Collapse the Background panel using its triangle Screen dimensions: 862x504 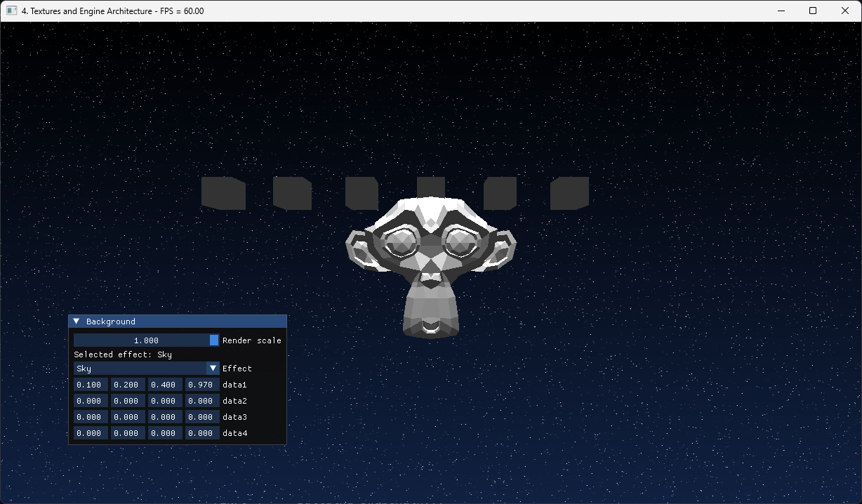77,321
